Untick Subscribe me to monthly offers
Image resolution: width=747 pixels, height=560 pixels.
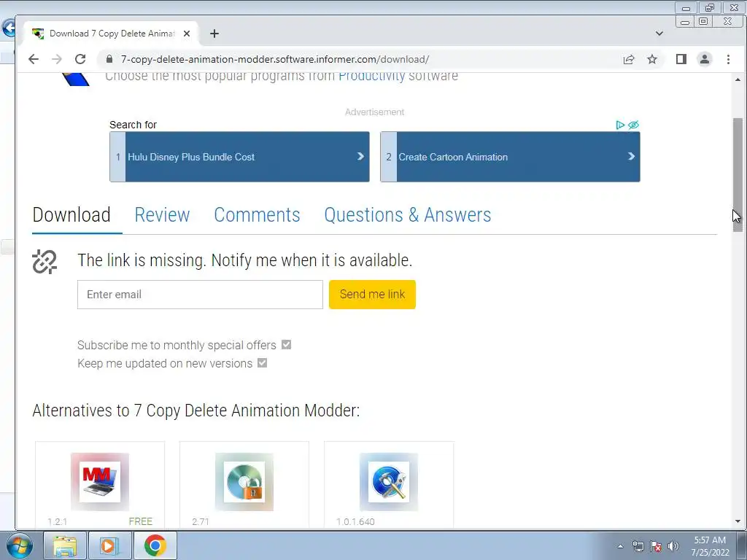(x=286, y=345)
